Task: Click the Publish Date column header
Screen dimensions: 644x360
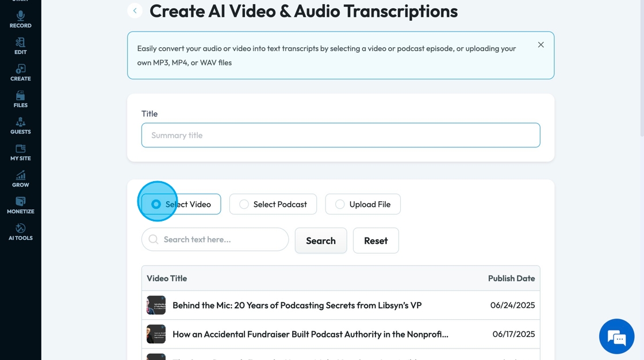Action: [x=511, y=278]
